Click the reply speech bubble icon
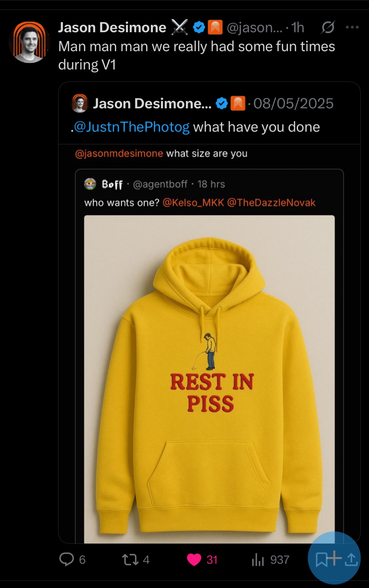The image size is (369, 588). click(x=66, y=559)
